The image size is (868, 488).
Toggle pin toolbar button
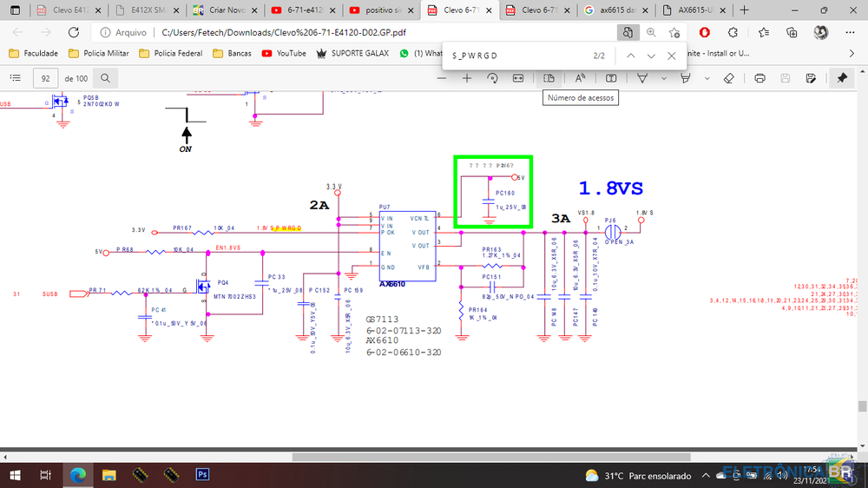tap(842, 78)
